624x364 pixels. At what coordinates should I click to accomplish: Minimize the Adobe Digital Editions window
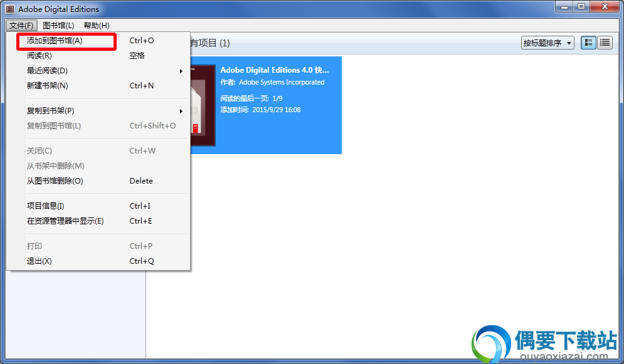coord(564,6)
